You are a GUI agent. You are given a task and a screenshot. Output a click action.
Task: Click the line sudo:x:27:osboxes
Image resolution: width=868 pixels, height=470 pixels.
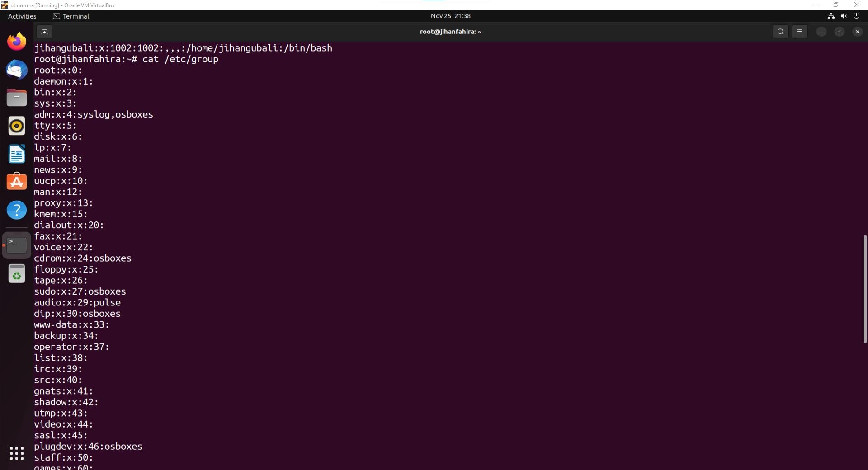[x=80, y=291]
